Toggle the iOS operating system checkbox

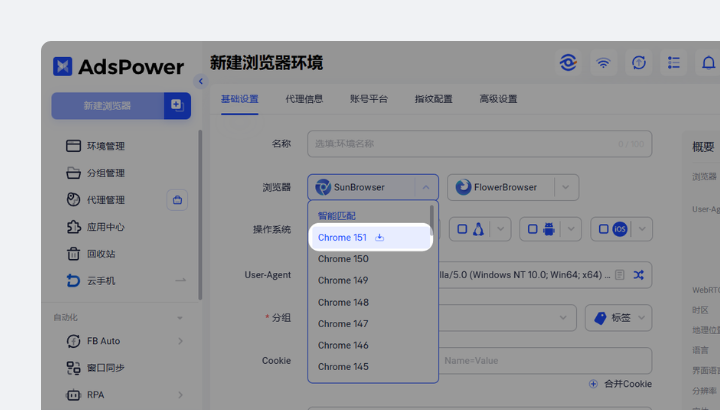pyautogui.click(x=603, y=229)
